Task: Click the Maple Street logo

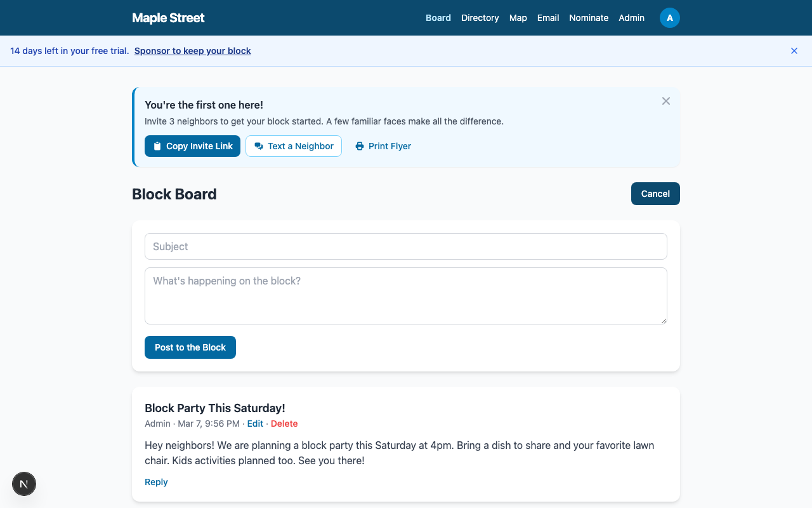Action: click(168, 18)
